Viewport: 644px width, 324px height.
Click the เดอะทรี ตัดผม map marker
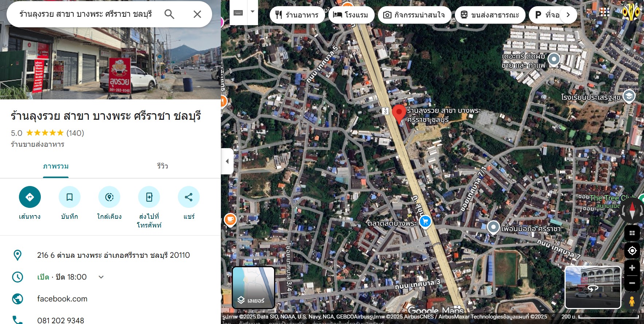[x=554, y=59]
